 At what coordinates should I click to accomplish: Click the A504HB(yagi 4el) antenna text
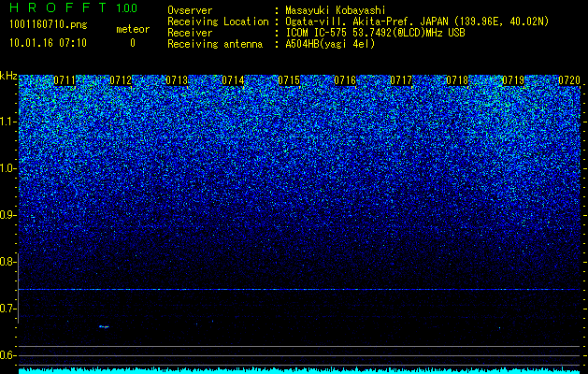tap(330, 44)
